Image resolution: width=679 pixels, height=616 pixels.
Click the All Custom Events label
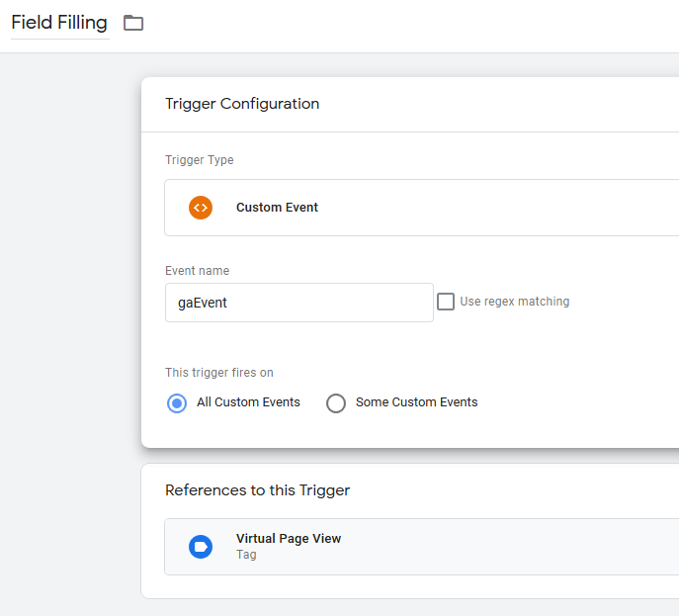[248, 402]
